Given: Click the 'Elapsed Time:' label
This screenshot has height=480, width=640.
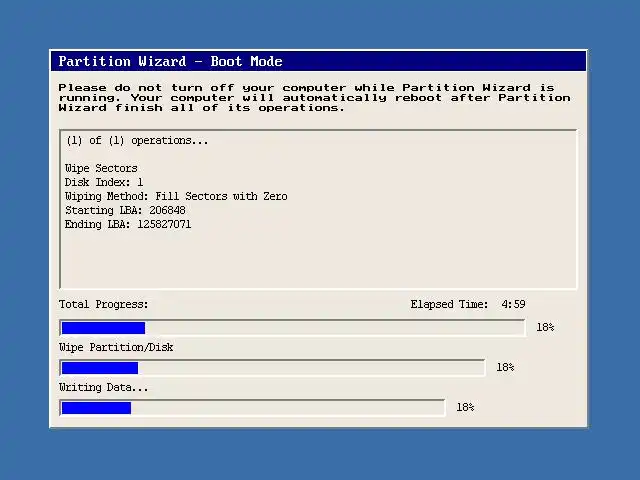Looking at the screenshot, I should click(449, 304).
